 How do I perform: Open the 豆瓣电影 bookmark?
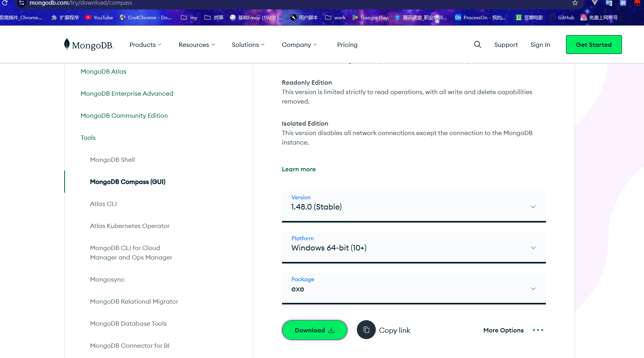(529, 17)
